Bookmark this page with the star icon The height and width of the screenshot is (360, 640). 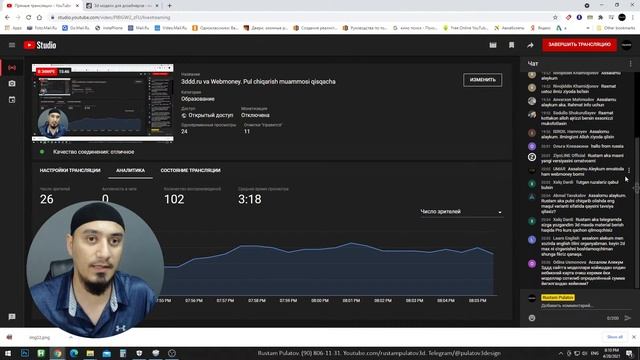555,18
